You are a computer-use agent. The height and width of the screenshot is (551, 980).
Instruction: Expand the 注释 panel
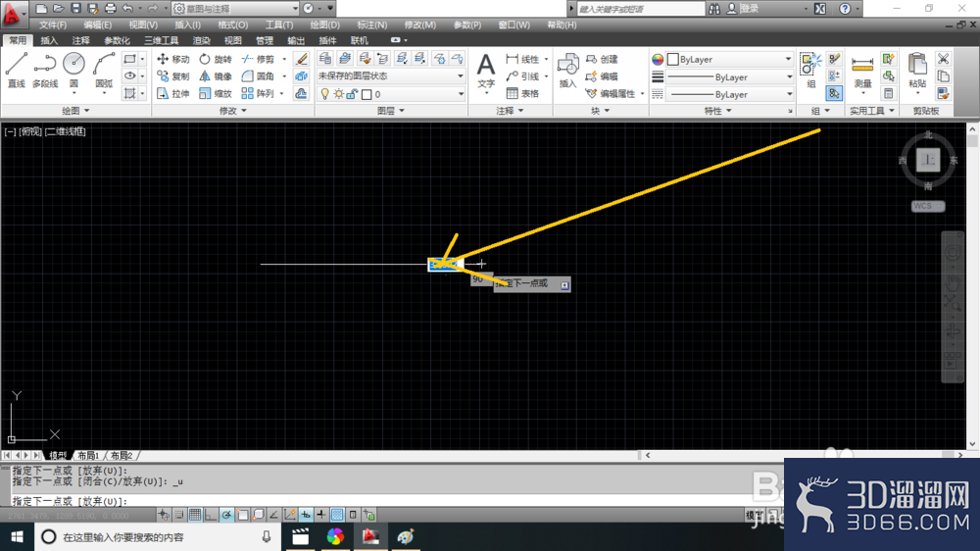pyautogui.click(x=510, y=111)
